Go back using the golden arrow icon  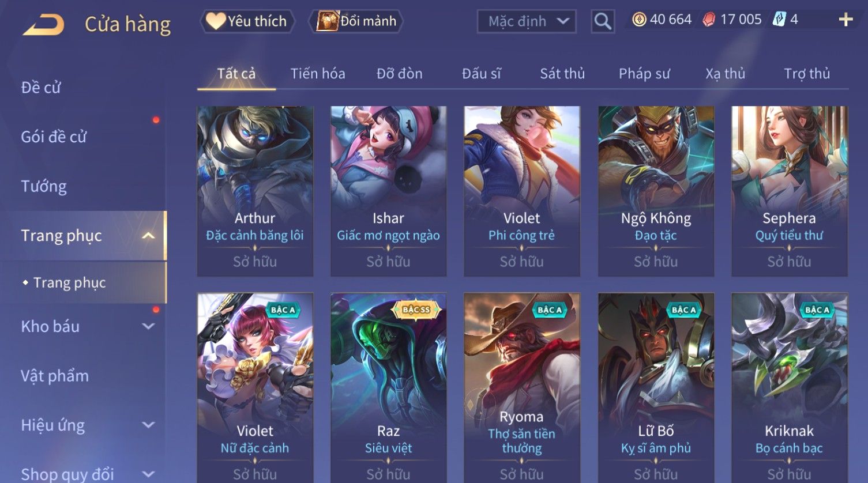pyautogui.click(x=43, y=24)
